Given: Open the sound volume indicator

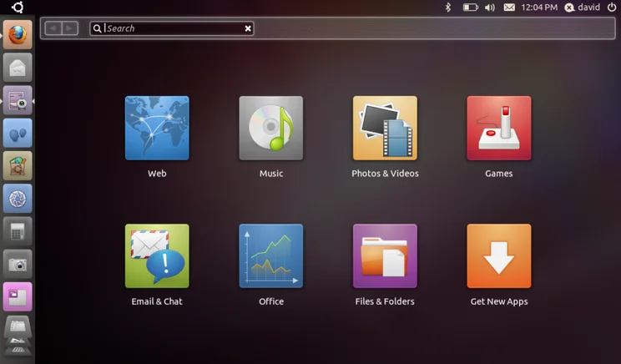Looking at the screenshot, I should 490,8.
